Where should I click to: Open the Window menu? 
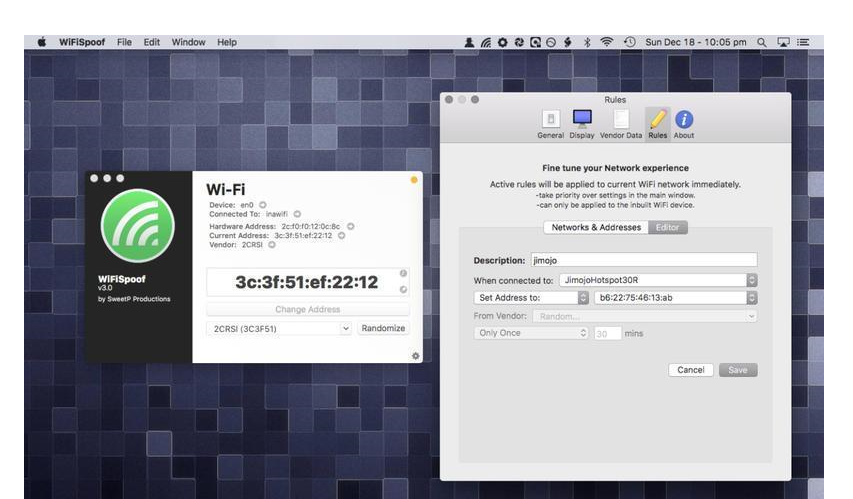pyautogui.click(x=188, y=42)
